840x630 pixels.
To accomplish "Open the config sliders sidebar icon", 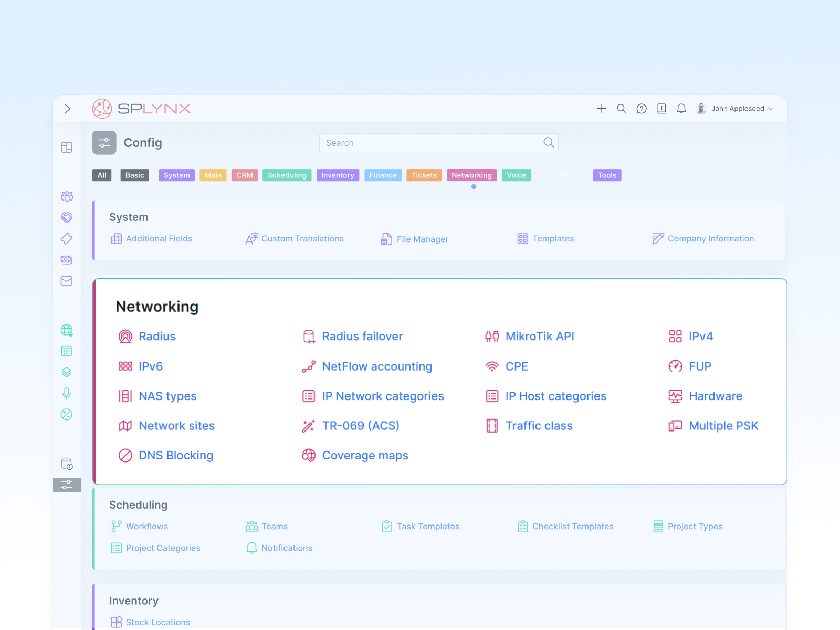I will [x=67, y=485].
